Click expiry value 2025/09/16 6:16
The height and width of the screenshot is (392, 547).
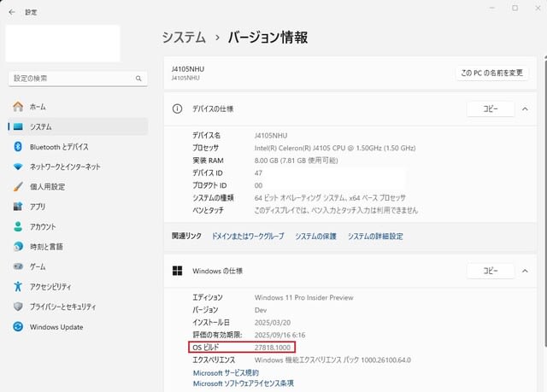coord(279,335)
